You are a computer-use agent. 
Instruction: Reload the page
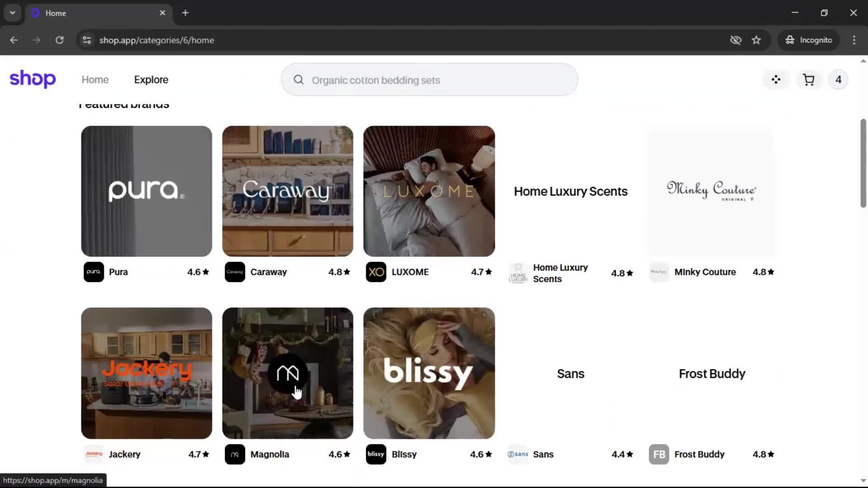pyautogui.click(x=59, y=40)
